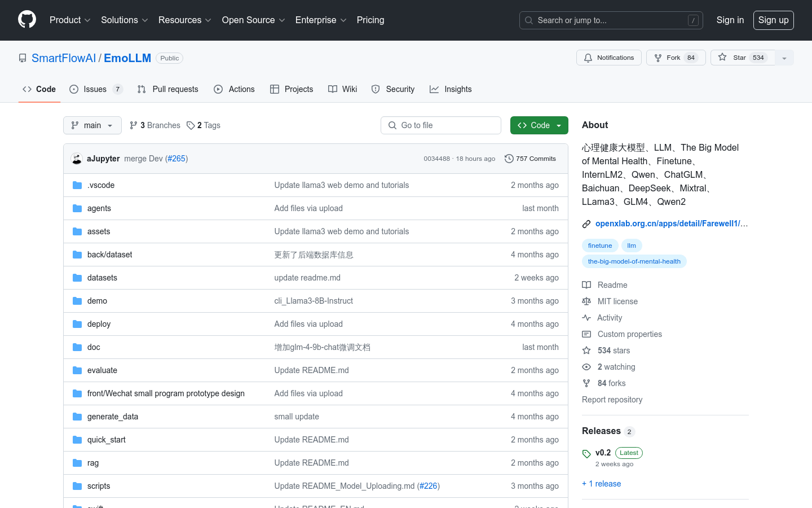Screen dimensions: 812x508
Task: Switch to the Insights tab
Action: (x=451, y=89)
